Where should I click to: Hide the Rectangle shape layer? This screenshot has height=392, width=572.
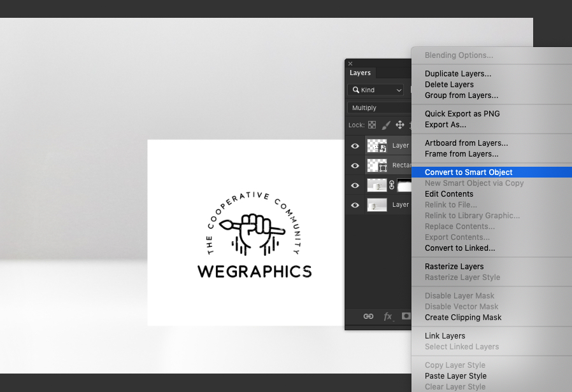[x=355, y=165]
